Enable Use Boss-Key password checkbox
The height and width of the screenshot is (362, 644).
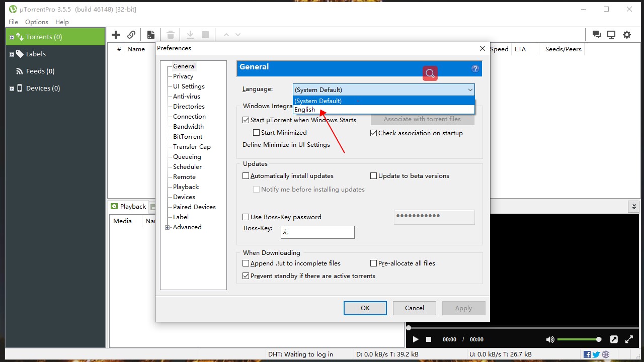(246, 217)
